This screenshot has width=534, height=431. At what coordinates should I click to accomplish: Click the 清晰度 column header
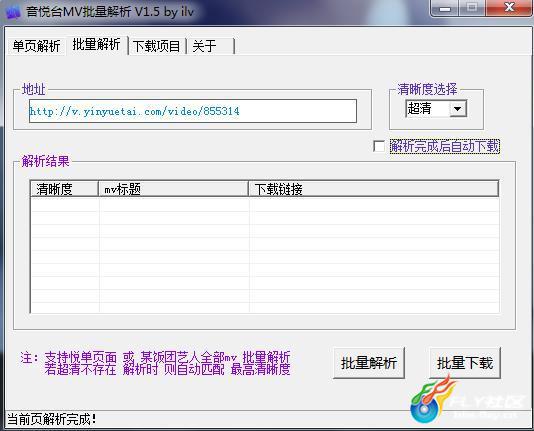(64, 189)
